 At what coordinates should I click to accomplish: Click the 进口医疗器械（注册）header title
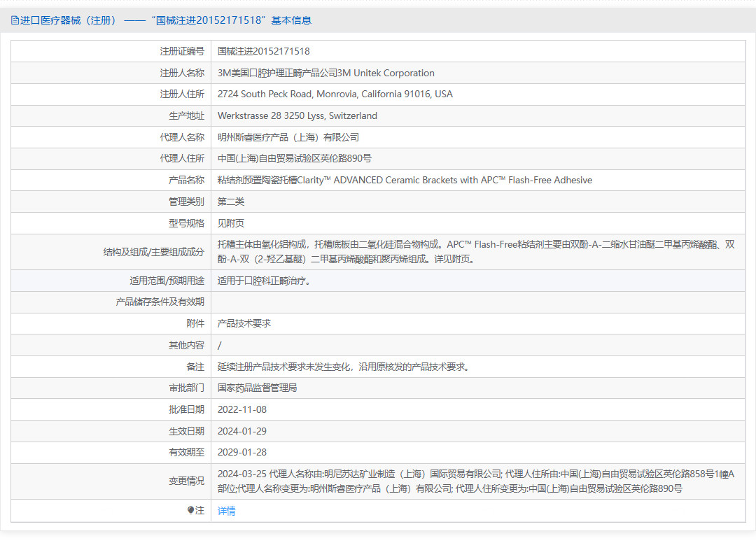69,20
